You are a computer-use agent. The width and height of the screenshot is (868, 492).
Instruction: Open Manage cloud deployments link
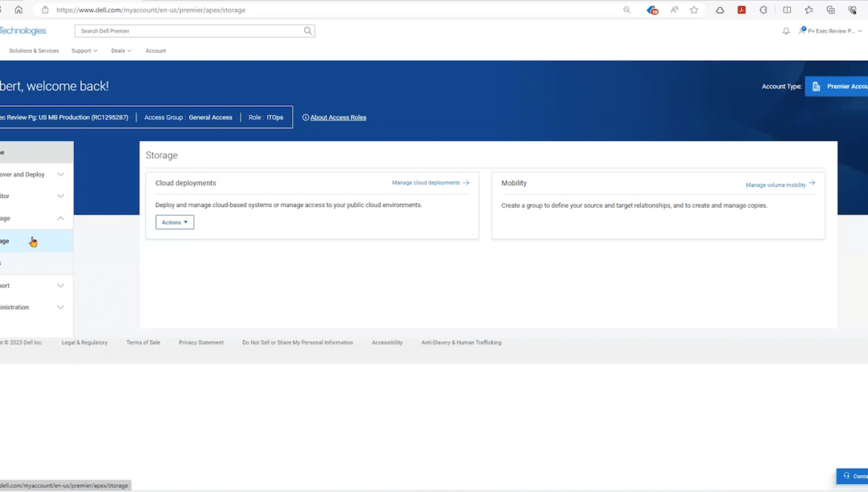(426, 183)
